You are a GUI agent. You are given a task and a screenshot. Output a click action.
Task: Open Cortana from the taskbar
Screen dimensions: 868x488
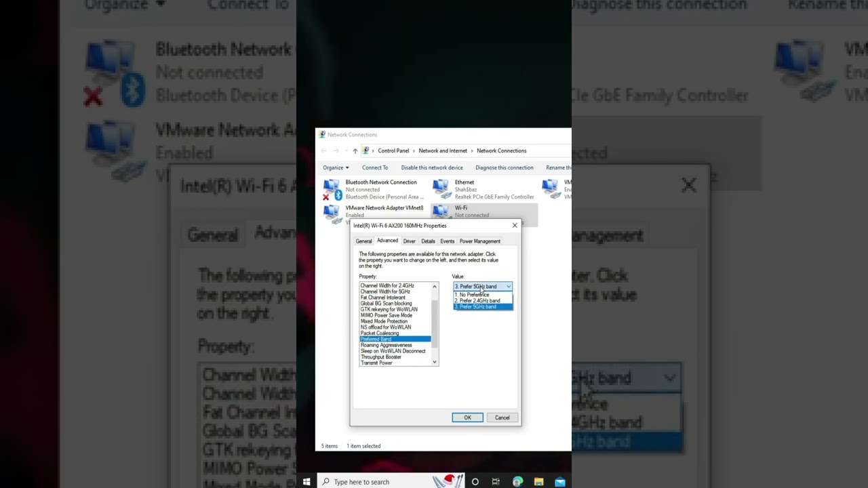tap(475, 482)
